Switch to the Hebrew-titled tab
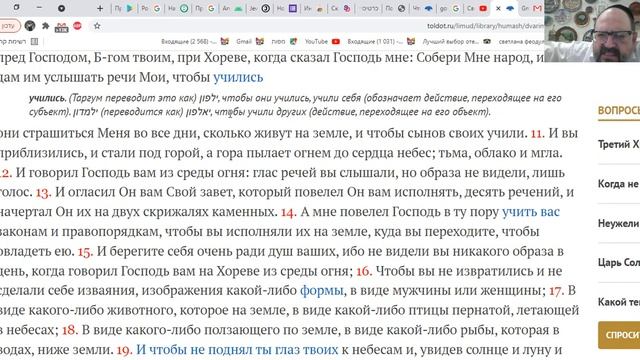640x360 pixels. point(369,8)
